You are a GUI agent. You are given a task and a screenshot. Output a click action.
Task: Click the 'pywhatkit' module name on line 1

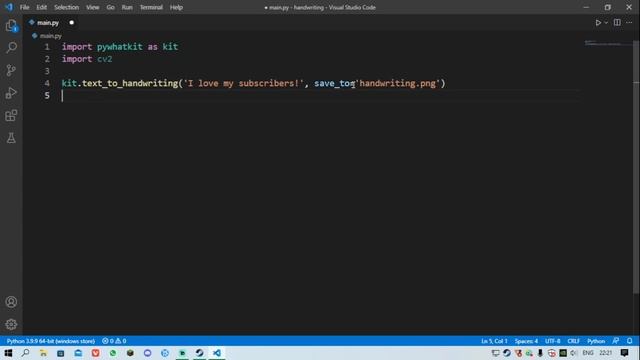point(120,47)
